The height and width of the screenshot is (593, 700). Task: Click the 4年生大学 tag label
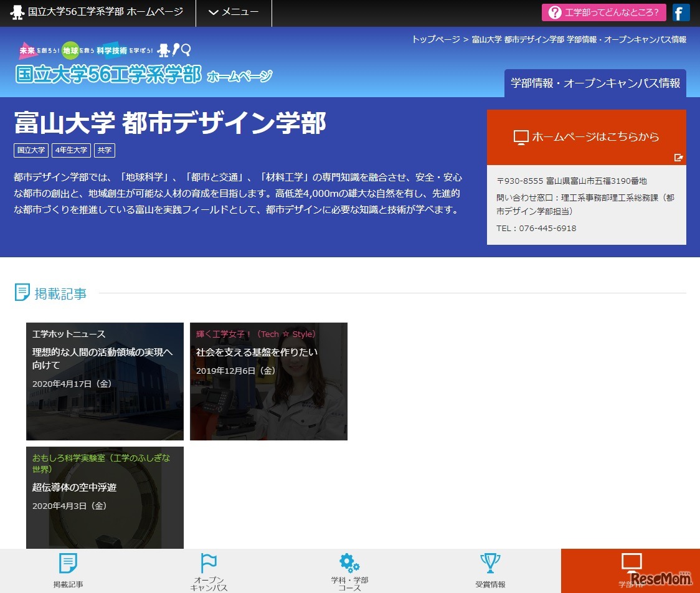(x=71, y=150)
